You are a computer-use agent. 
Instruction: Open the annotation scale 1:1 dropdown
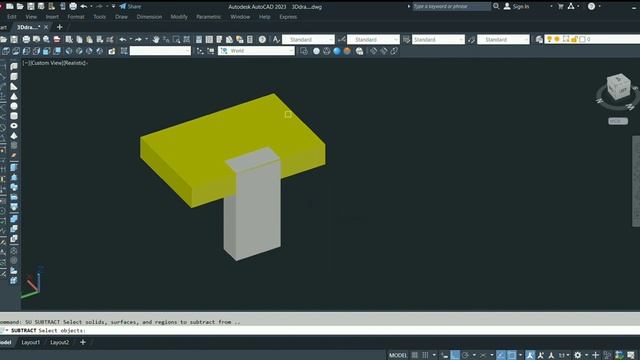pyautogui.click(x=564, y=355)
